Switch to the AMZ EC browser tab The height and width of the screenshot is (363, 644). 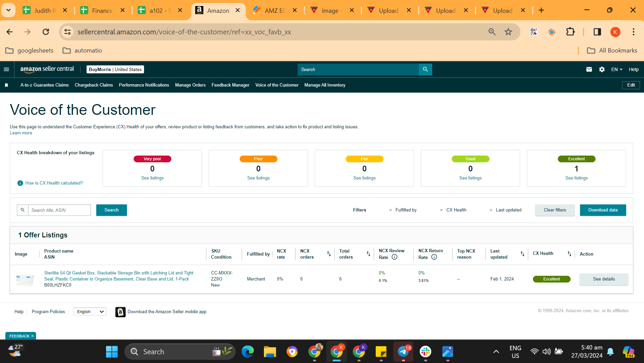coord(275,10)
